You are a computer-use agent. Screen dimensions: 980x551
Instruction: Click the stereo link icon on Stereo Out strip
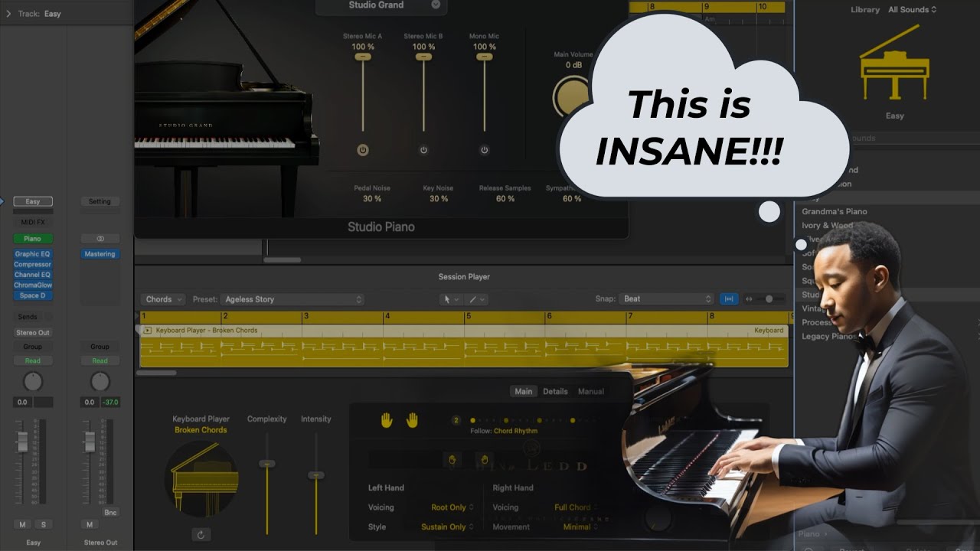click(100, 239)
